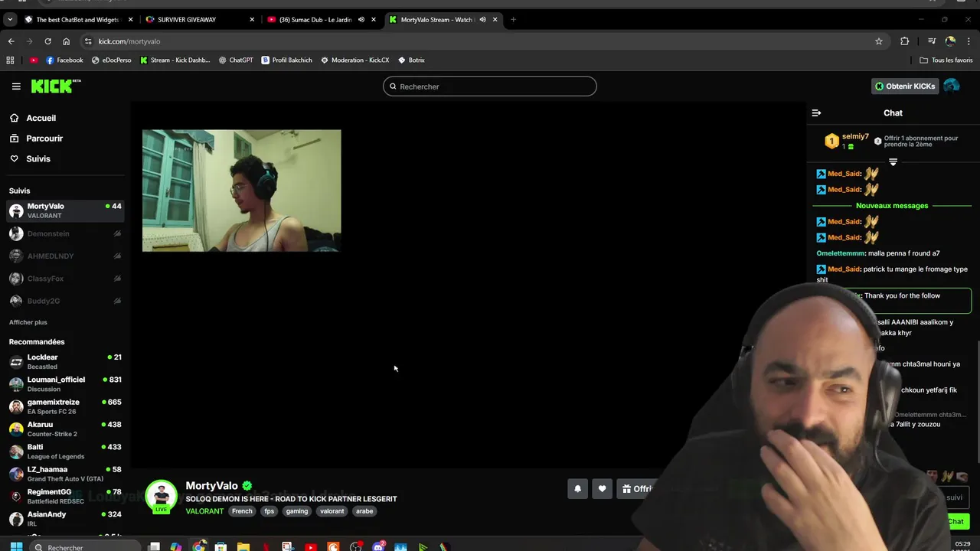
Task: Click the Omelettemmm username in chat
Action: click(841, 253)
